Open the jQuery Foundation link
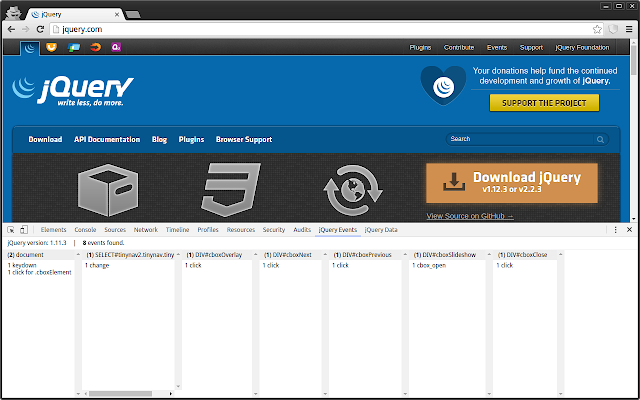The image size is (640, 400). 582,47
